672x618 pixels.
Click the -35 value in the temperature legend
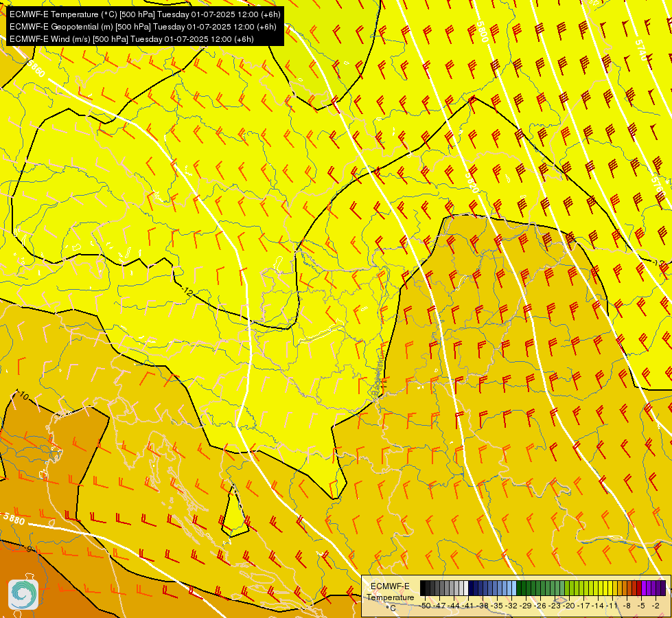click(x=497, y=606)
